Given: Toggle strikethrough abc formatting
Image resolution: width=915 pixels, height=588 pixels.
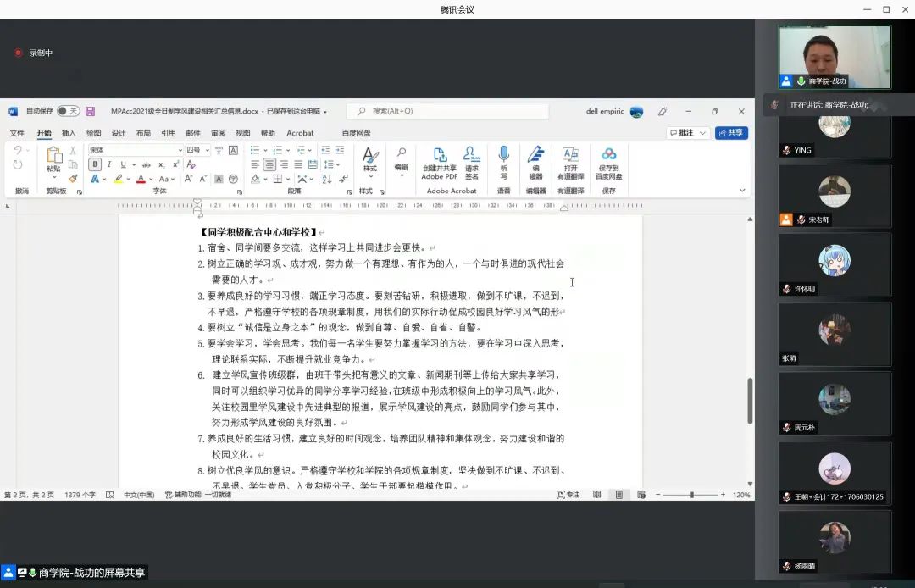Looking at the screenshot, I should coord(147,164).
